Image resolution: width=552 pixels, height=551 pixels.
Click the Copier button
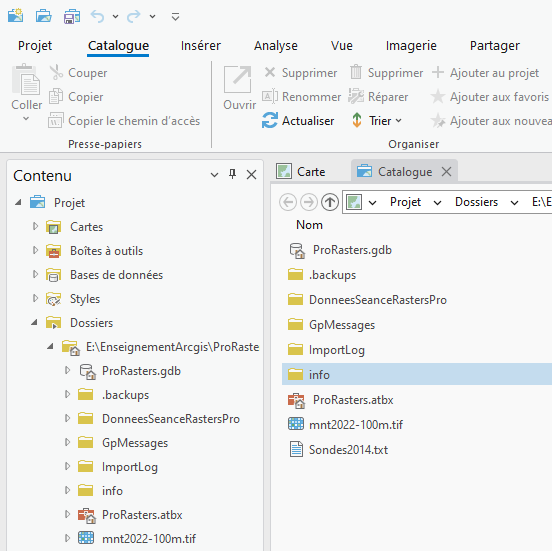click(76, 97)
